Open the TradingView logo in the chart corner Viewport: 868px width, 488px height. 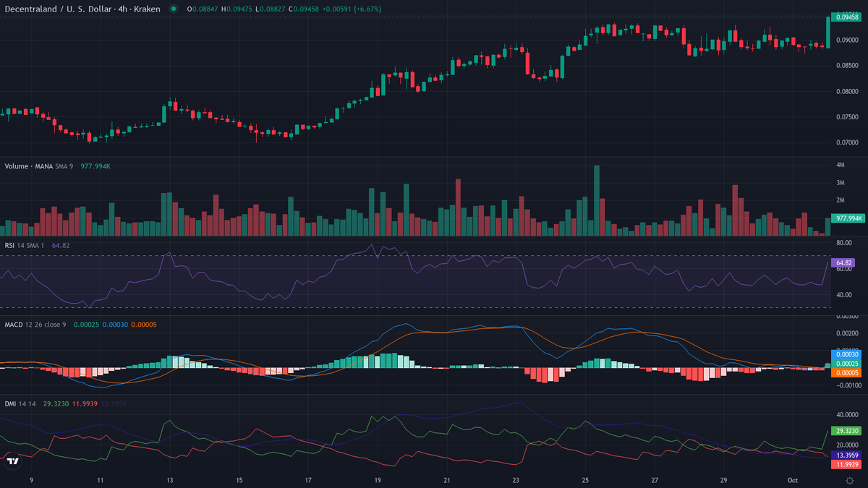[12, 461]
